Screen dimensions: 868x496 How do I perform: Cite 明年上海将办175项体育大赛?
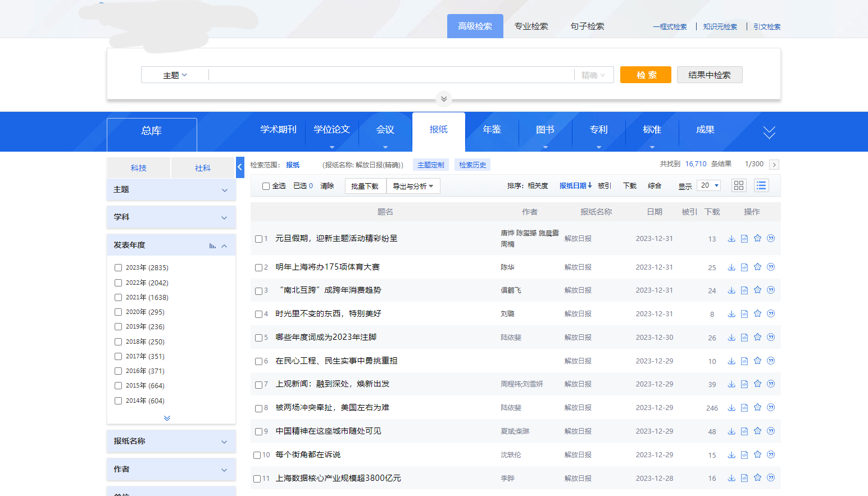tap(771, 267)
